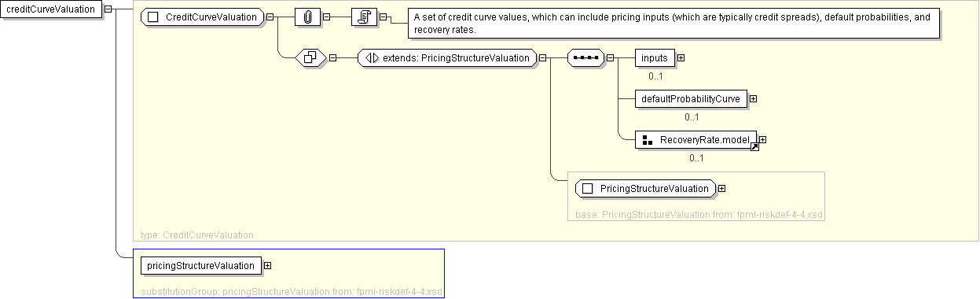
Task: Select the defaultProbabilityCurve element box
Action: click(691, 99)
